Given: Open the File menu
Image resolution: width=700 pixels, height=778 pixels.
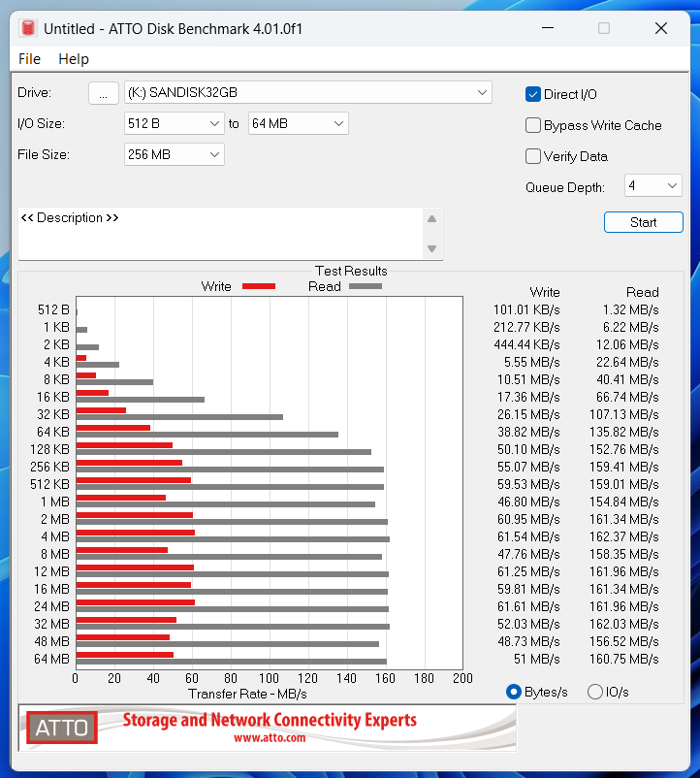Looking at the screenshot, I should [x=29, y=59].
